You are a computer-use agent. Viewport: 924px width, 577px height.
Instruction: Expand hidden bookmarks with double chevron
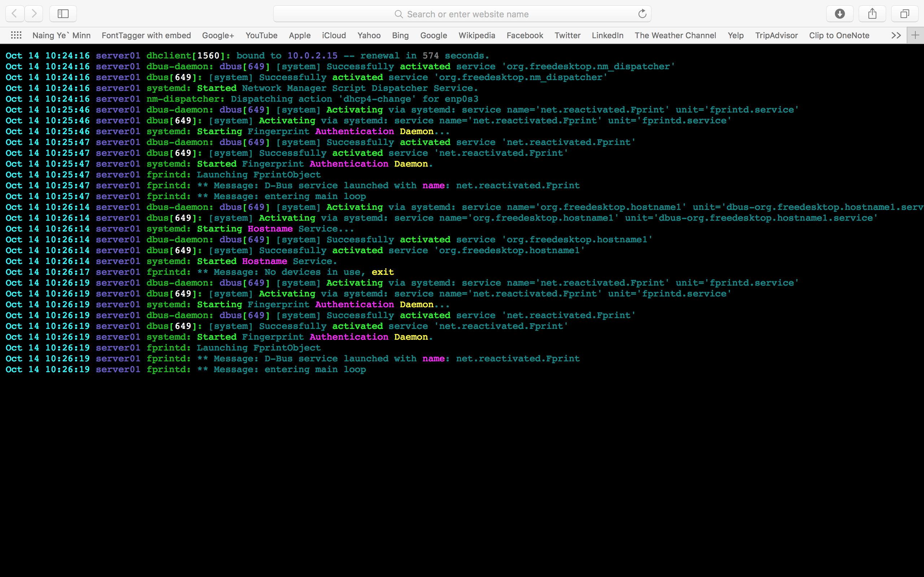[x=896, y=35]
